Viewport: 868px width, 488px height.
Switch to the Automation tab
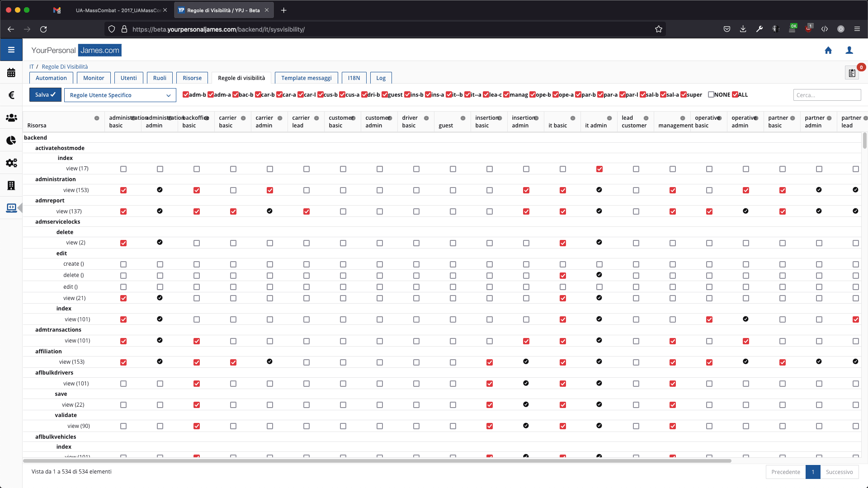pos(51,78)
